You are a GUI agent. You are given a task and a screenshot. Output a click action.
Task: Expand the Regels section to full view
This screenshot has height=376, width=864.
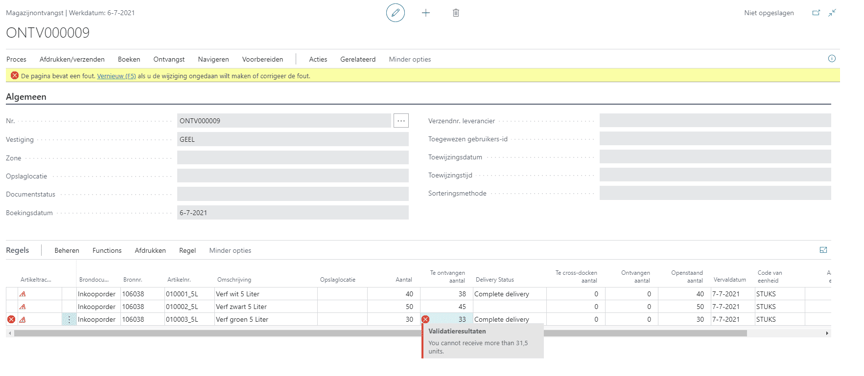(823, 250)
